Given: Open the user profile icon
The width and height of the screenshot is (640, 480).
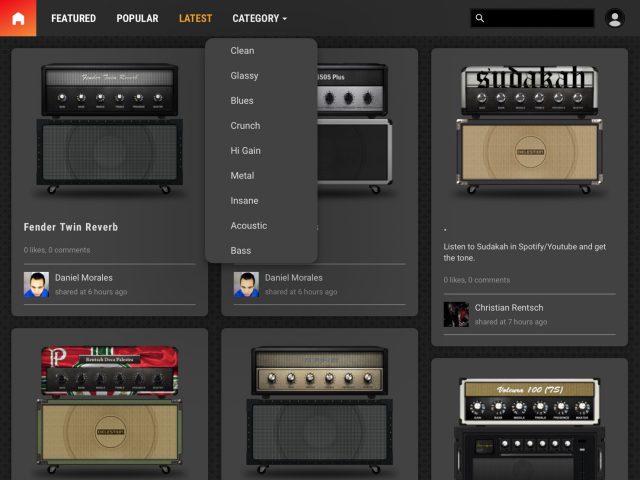Looking at the screenshot, I should click(615, 18).
